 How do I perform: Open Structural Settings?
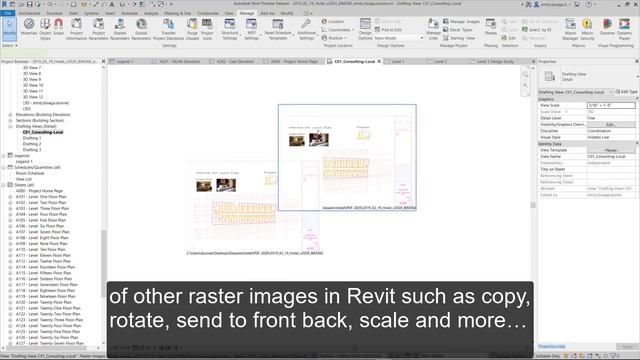(230, 29)
